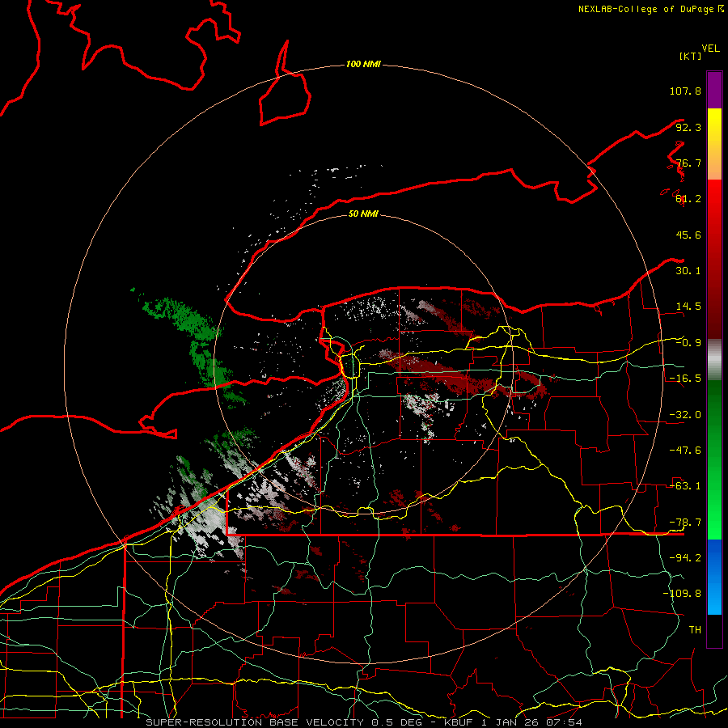Pick the blue segment of the velocity scale
This screenshot has width=728, height=728.
point(714,577)
